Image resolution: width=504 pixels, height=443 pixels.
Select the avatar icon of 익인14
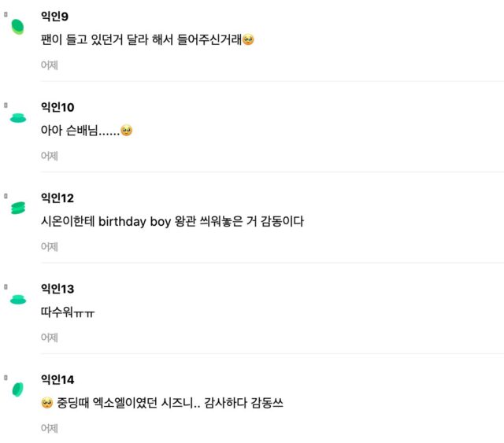click(x=17, y=389)
